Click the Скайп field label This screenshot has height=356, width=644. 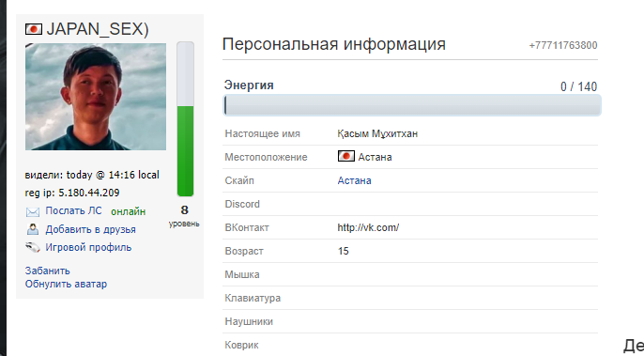pyautogui.click(x=239, y=180)
